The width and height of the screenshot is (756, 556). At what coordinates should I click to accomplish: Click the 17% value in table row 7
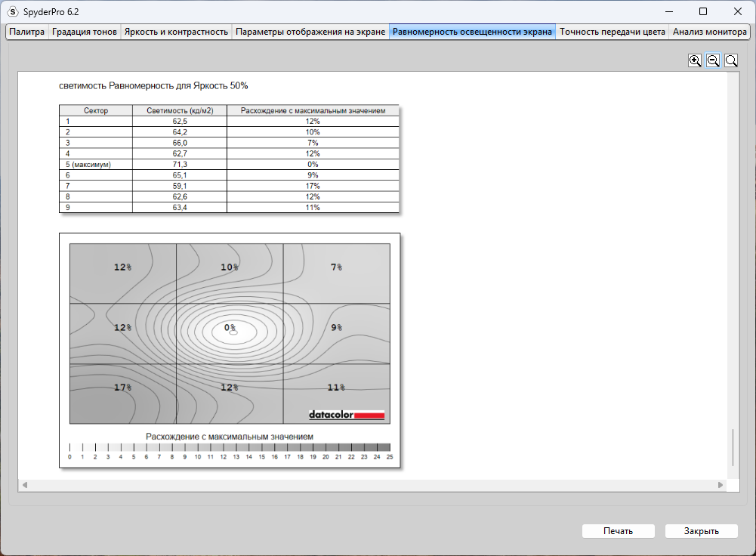(x=313, y=186)
